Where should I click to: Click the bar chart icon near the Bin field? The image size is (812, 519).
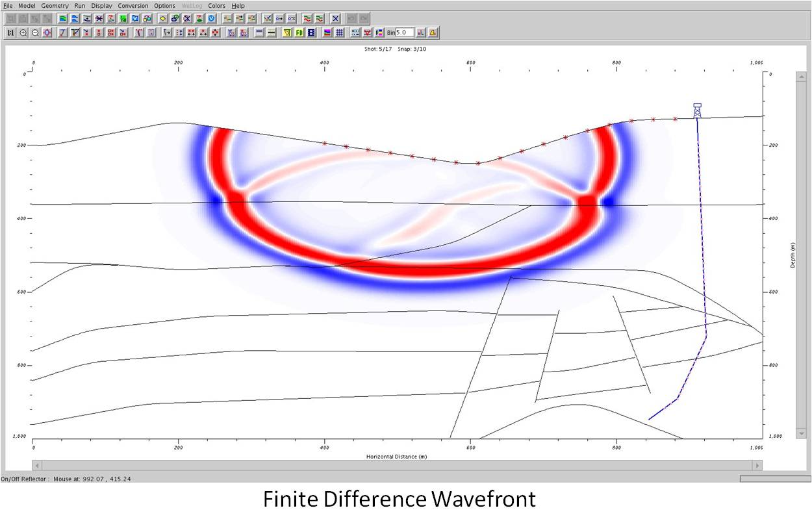(421, 32)
